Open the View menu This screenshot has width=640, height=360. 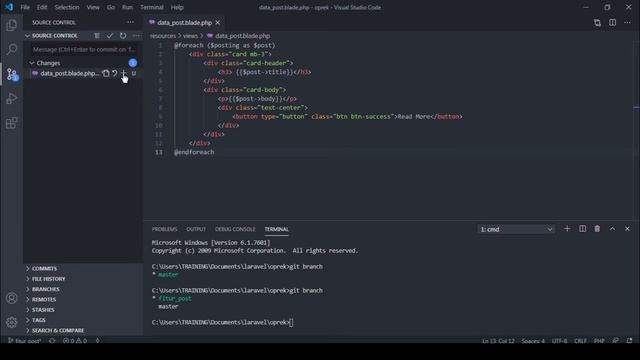93,7
